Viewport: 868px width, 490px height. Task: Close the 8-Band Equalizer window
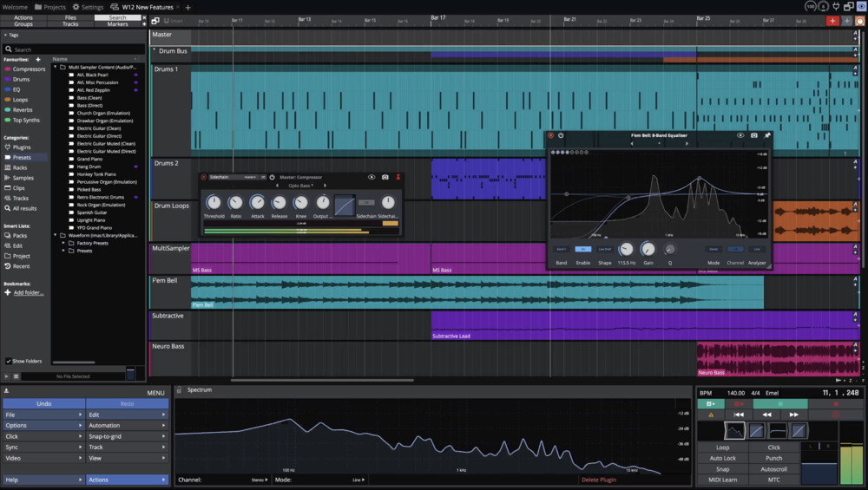[x=550, y=135]
